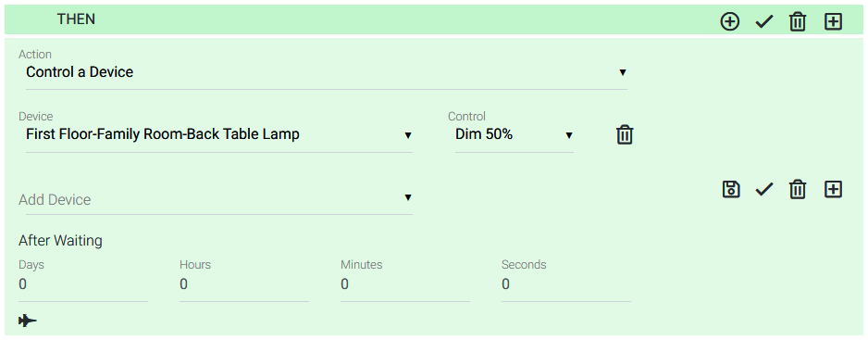
Task: Click the checkmark icon beside save icon
Action: click(x=764, y=190)
